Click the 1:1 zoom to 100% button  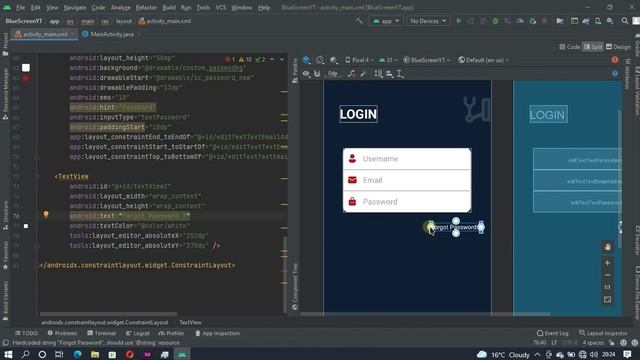coord(607,287)
